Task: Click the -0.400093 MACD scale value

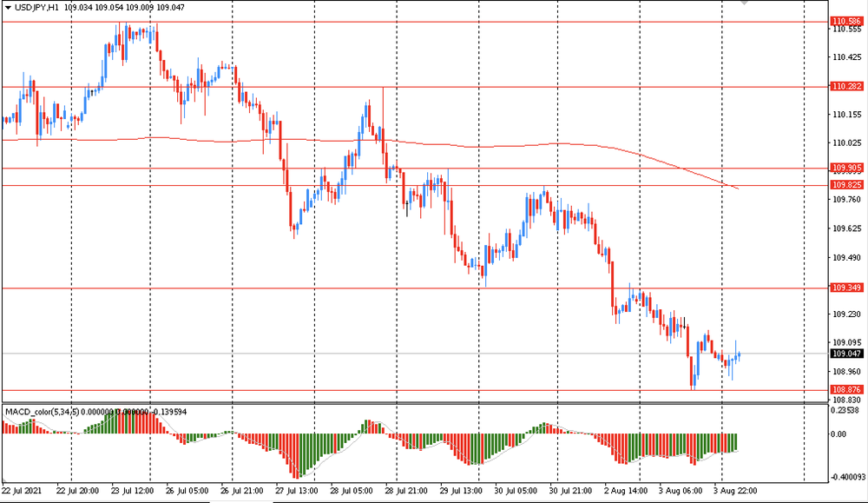Action: 849,477
